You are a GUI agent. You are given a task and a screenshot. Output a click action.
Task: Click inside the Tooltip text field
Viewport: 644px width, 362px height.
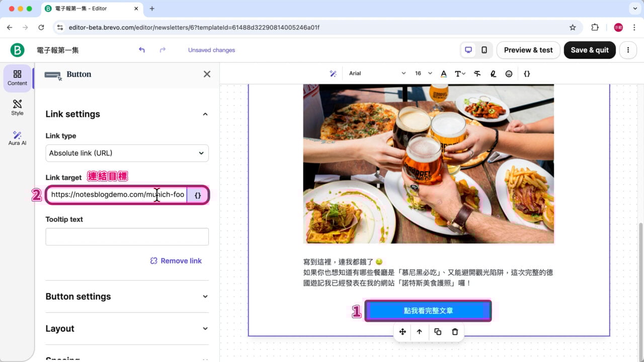point(127,236)
